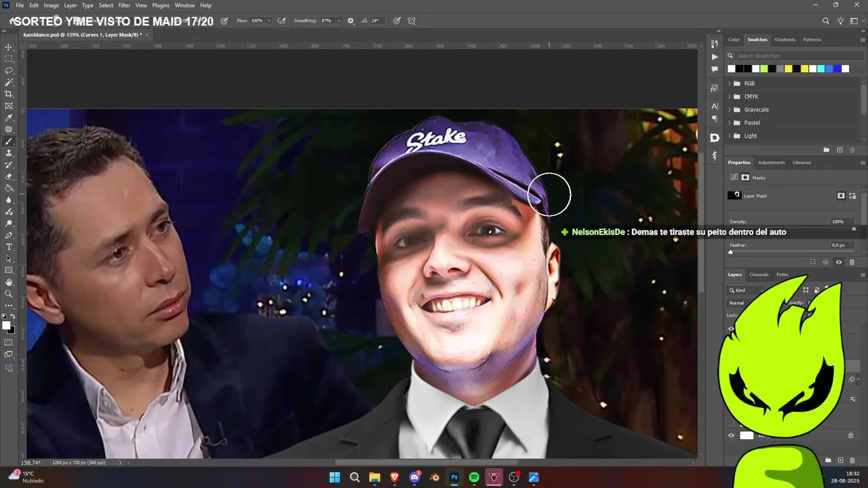The height and width of the screenshot is (488, 868).
Task: Switch to the Gradients tab
Action: pyautogui.click(x=785, y=39)
